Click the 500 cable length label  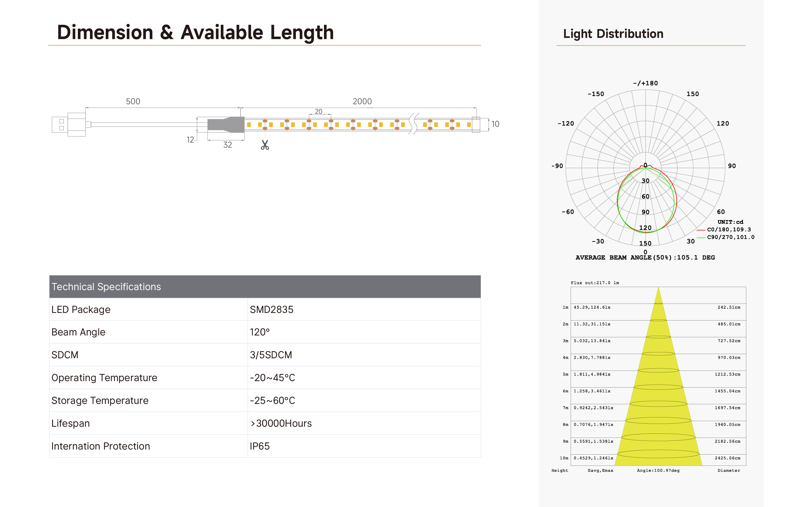pos(133,101)
